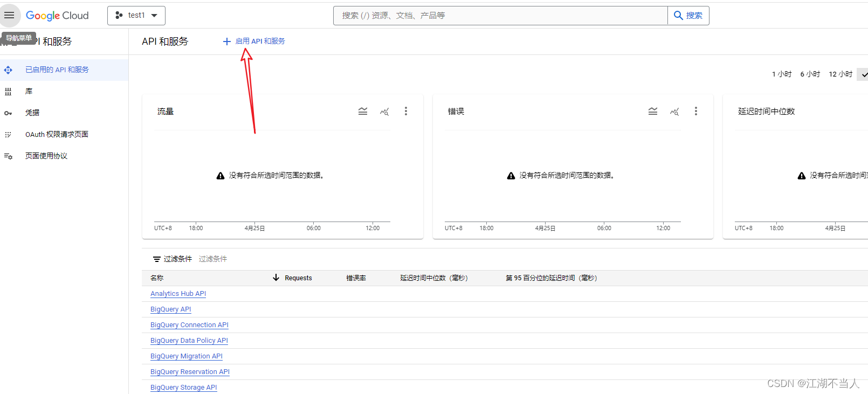868x394 pixels.
Task: Click the Requests descending sort arrow
Action: [x=276, y=278]
